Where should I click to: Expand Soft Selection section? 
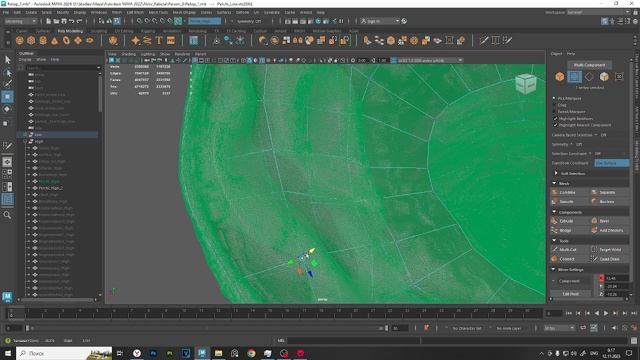tap(556, 173)
